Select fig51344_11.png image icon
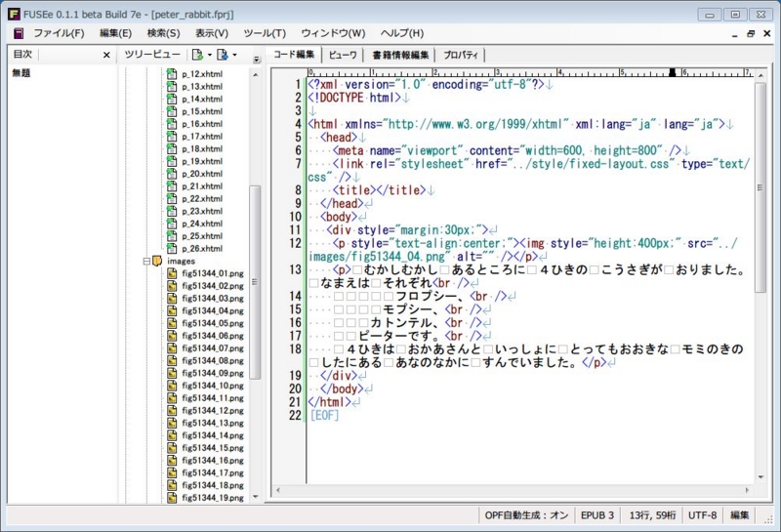The width and height of the screenshot is (781, 532). (172, 397)
